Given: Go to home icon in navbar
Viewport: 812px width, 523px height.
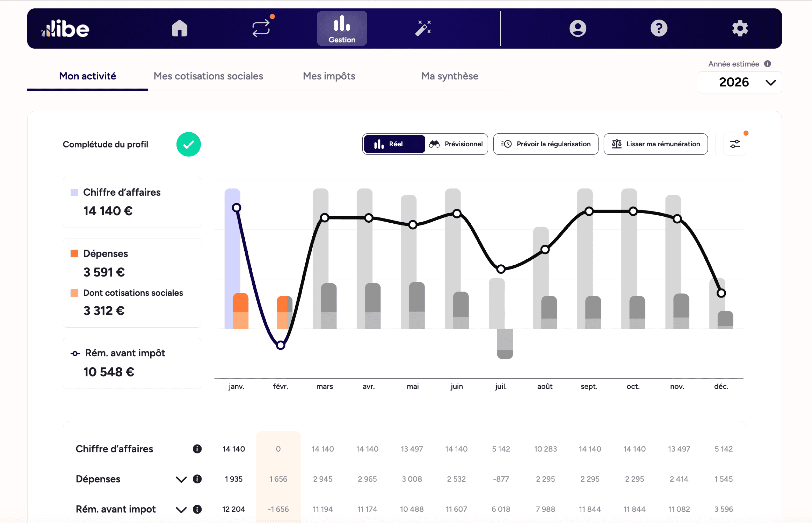Looking at the screenshot, I should tap(179, 28).
